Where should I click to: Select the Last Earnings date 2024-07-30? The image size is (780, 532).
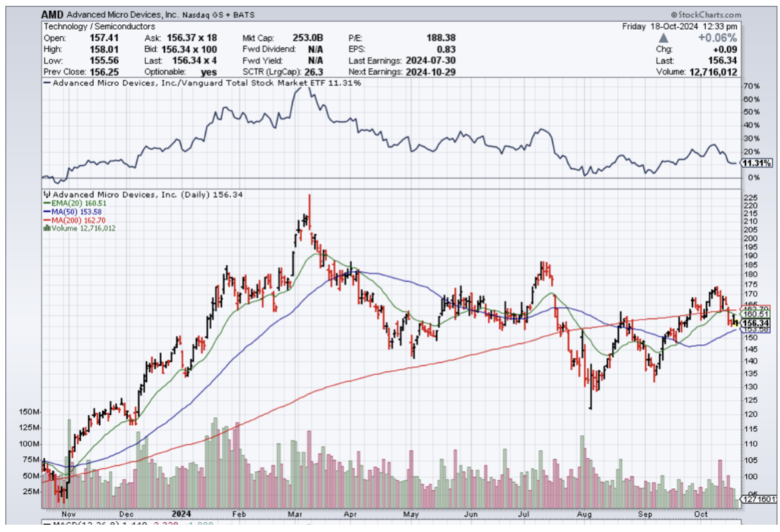click(430, 61)
